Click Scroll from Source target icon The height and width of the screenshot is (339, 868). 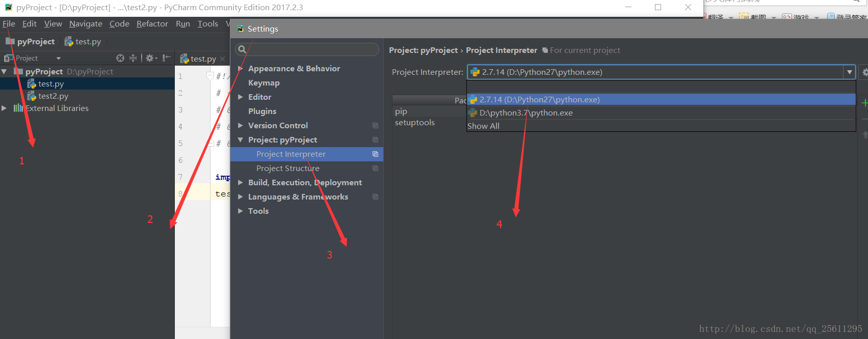(120, 58)
